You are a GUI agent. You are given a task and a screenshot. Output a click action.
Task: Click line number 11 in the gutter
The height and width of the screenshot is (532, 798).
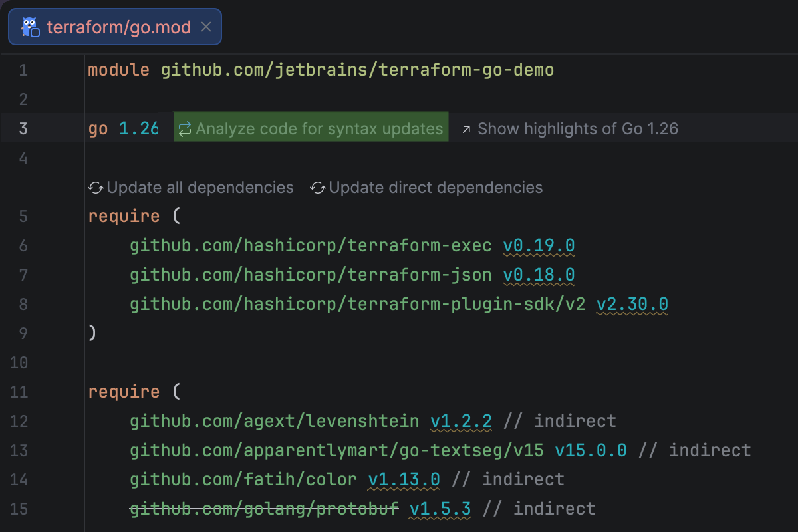pyautogui.click(x=20, y=392)
